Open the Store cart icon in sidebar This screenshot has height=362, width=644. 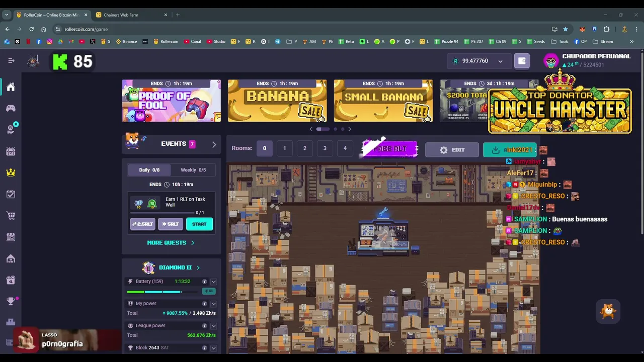coord(11,216)
